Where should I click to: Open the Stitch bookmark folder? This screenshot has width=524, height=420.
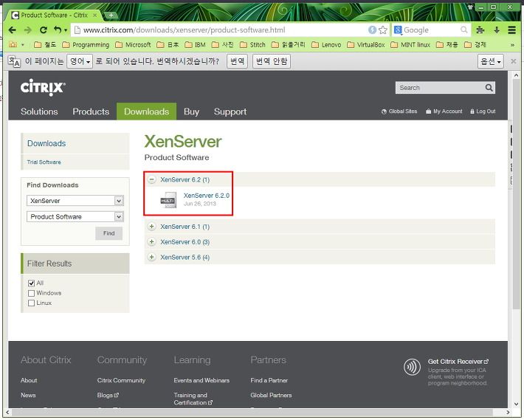click(x=252, y=45)
